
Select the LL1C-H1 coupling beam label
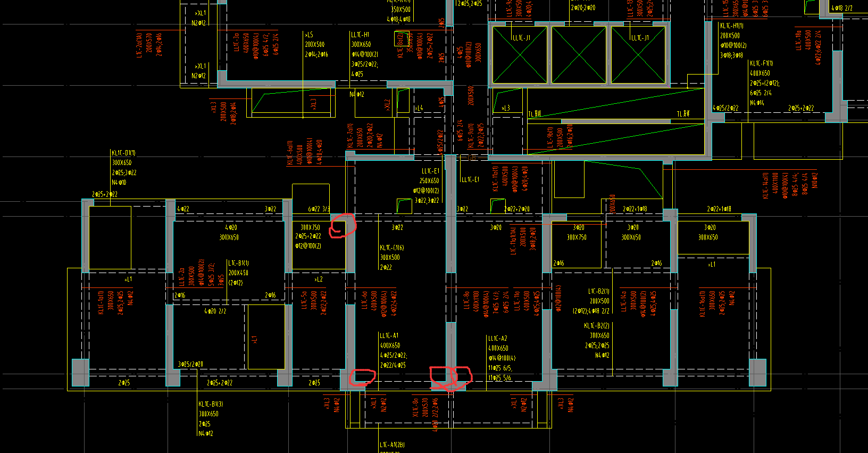coord(360,35)
